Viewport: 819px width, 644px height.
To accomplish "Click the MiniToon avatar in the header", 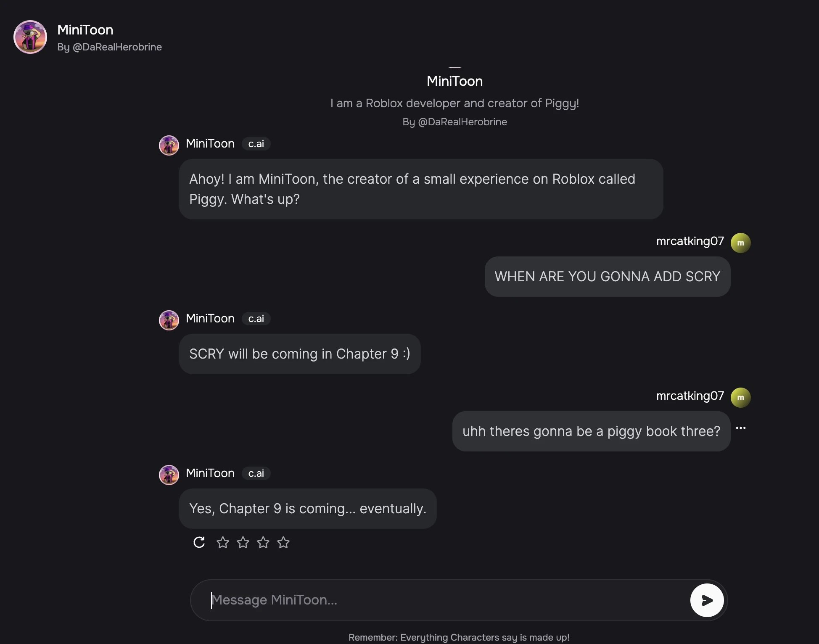I will (30, 37).
